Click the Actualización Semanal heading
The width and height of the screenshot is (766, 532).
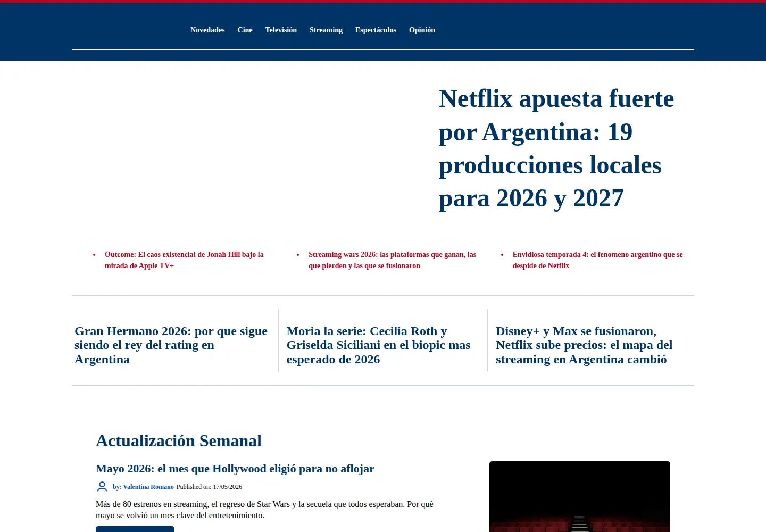click(x=179, y=441)
